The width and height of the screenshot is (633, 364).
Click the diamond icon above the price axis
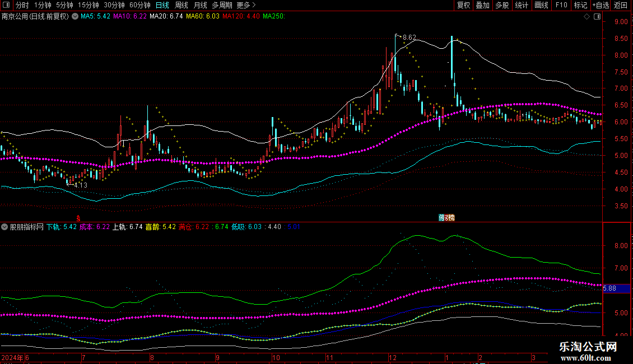[587, 17]
